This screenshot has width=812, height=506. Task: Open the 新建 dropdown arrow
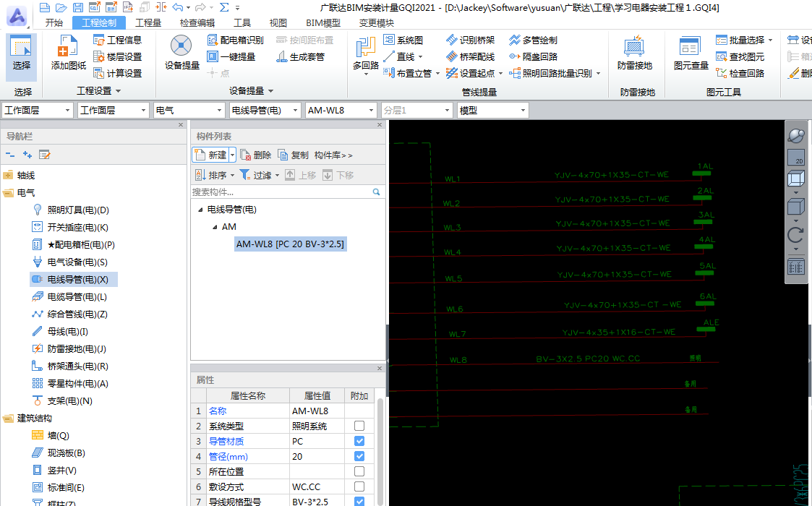[x=233, y=155]
